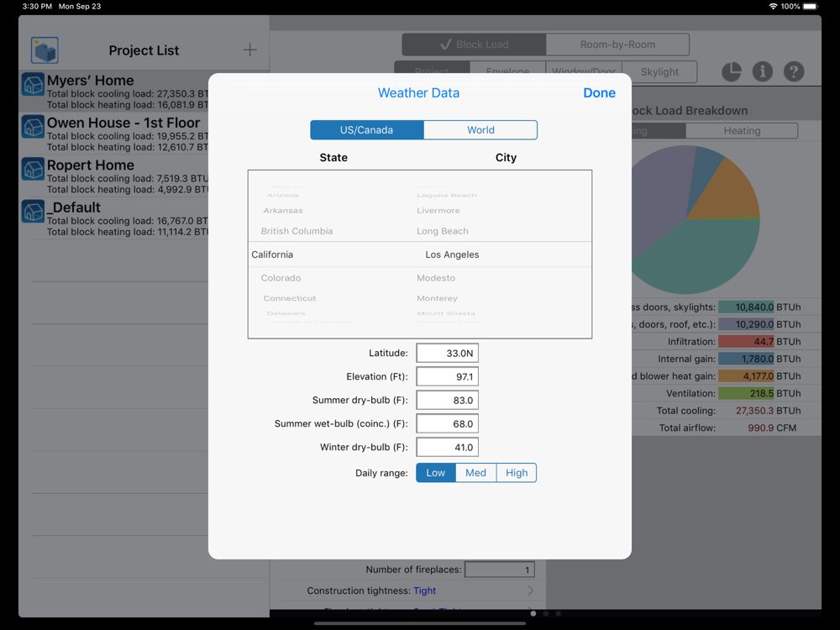This screenshot has height=630, width=840.
Task: Edit the Elevation (Ft) field
Action: 448,376
